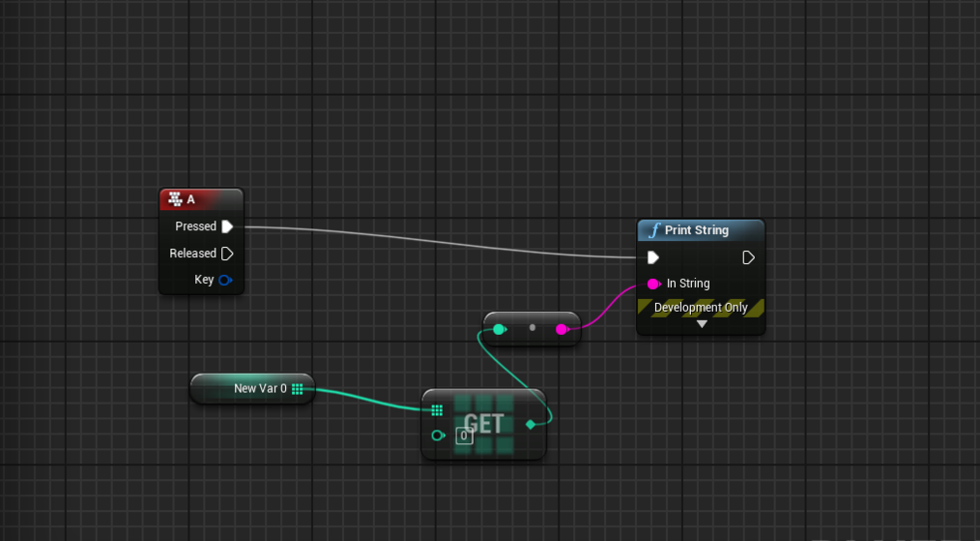Screen dimensions: 980x541
Task: Click Print String execution output pin
Action: pos(748,257)
